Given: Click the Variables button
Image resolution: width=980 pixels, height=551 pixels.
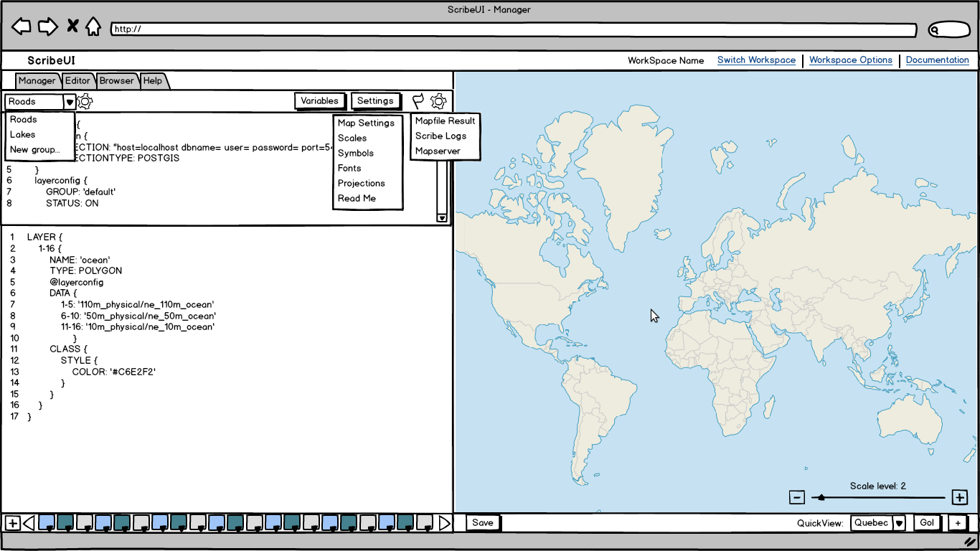Looking at the screenshot, I should tap(319, 101).
